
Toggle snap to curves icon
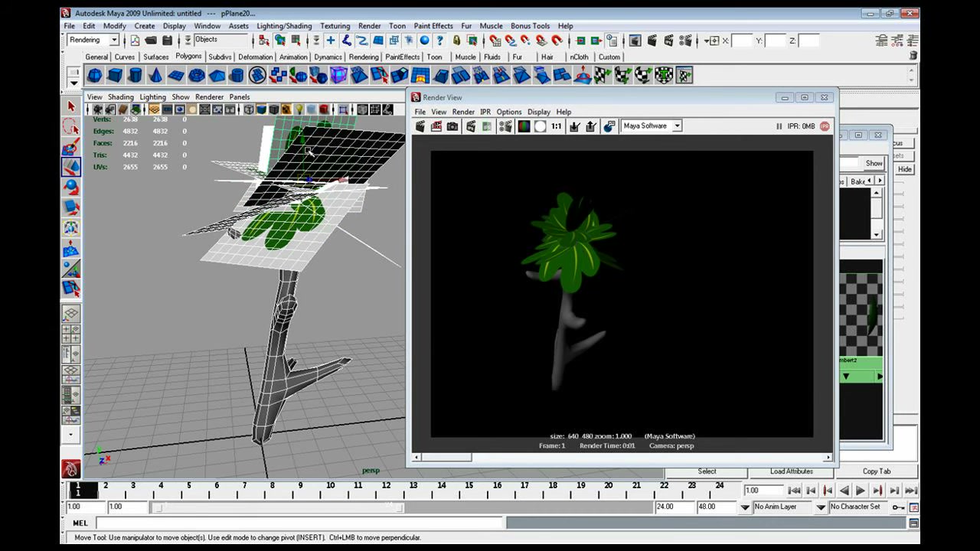[511, 41]
